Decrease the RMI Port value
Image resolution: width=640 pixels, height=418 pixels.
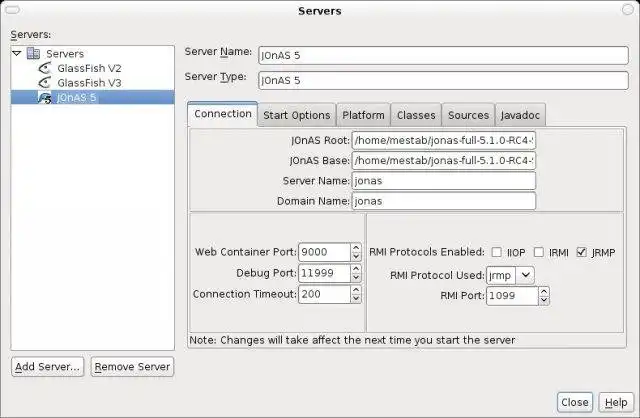(x=544, y=300)
